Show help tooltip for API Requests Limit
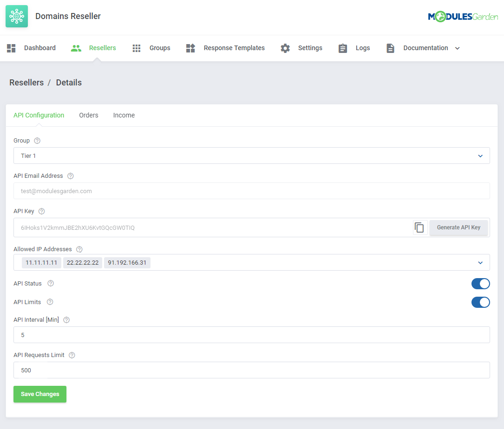 click(x=72, y=356)
